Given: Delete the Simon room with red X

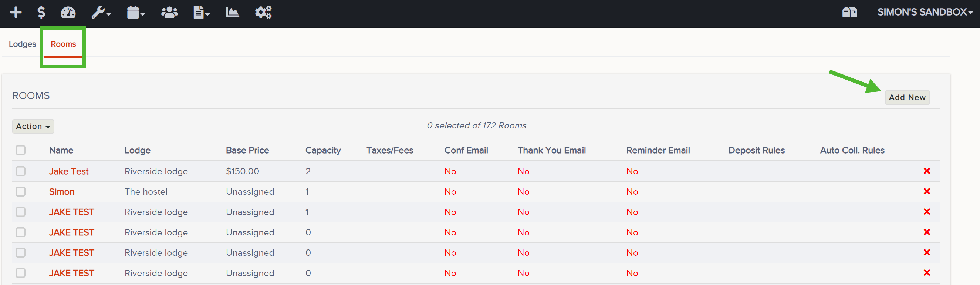Looking at the screenshot, I should click(x=927, y=191).
